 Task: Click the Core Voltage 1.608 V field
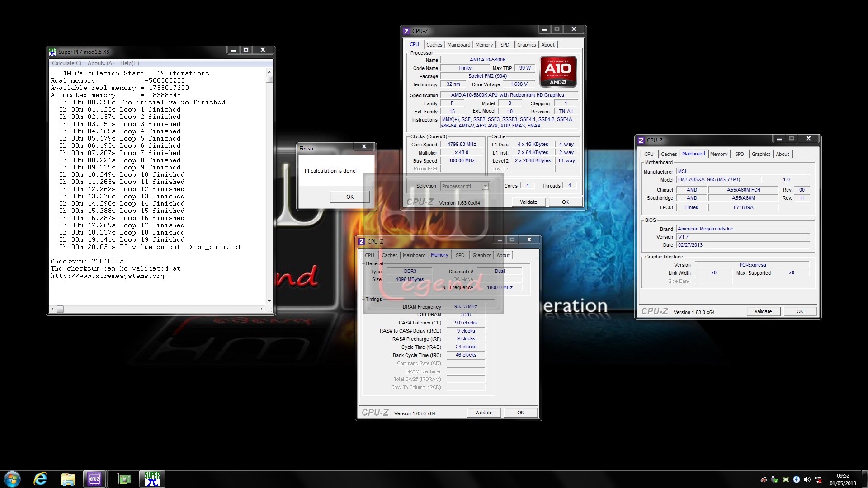coord(519,84)
